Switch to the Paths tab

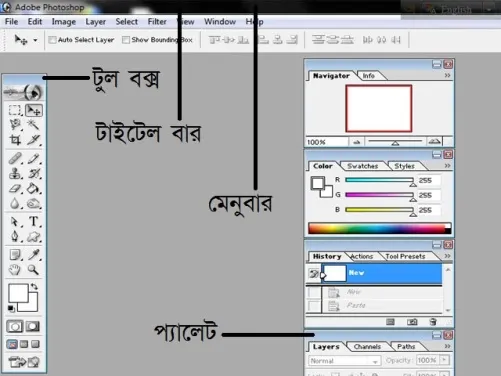coord(406,347)
